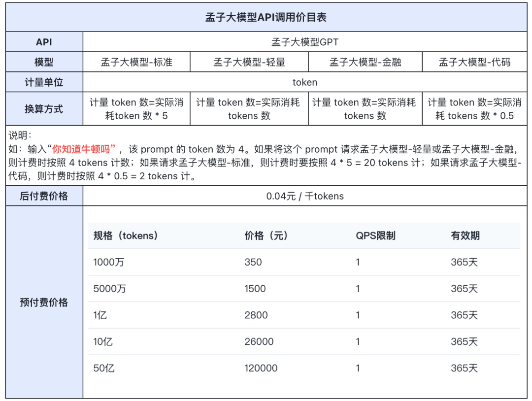The width and height of the screenshot is (532, 401).
Task: Click the 365天 validity in 50亿 row
Action: pyautogui.click(x=464, y=368)
